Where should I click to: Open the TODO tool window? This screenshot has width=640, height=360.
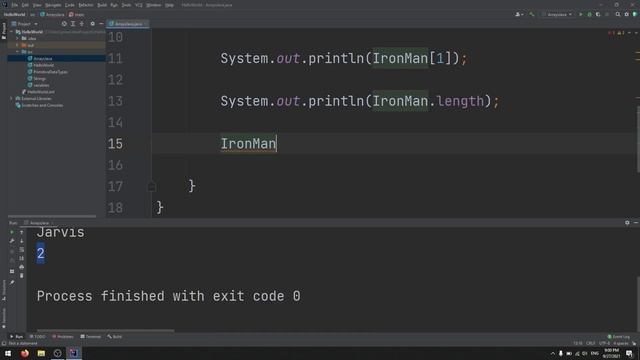pyautogui.click(x=38, y=337)
